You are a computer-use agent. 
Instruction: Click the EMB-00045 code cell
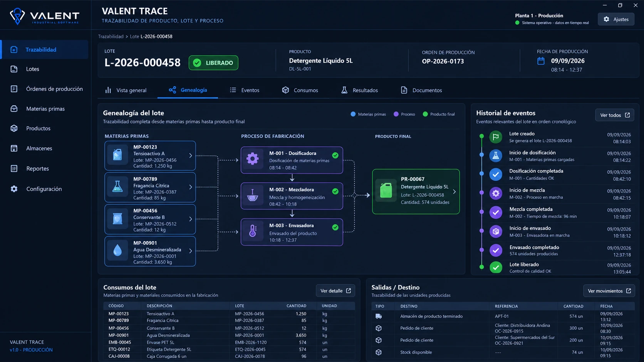click(x=120, y=342)
